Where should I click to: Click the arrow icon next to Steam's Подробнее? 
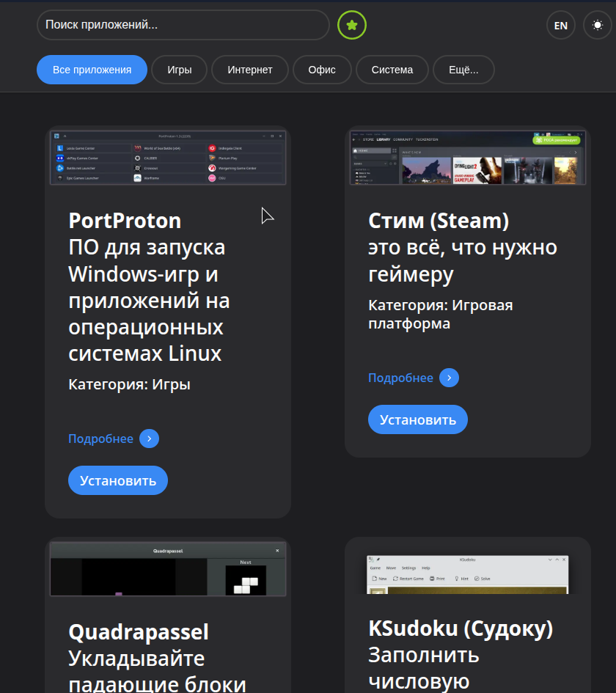450,378
